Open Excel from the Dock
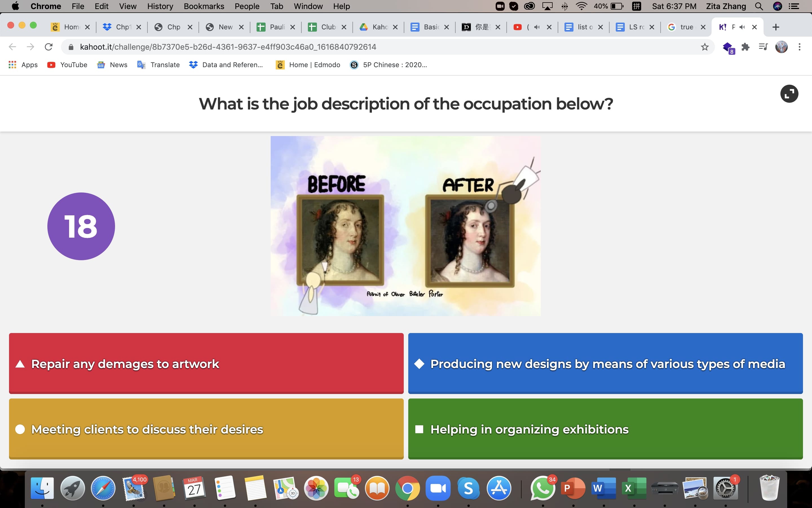The height and width of the screenshot is (508, 812). coord(634,488)
